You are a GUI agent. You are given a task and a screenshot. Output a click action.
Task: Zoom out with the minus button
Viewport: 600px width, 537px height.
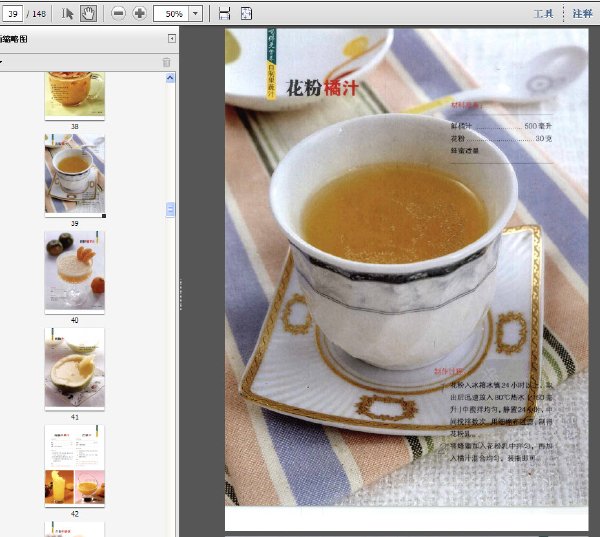pos(119,13)
